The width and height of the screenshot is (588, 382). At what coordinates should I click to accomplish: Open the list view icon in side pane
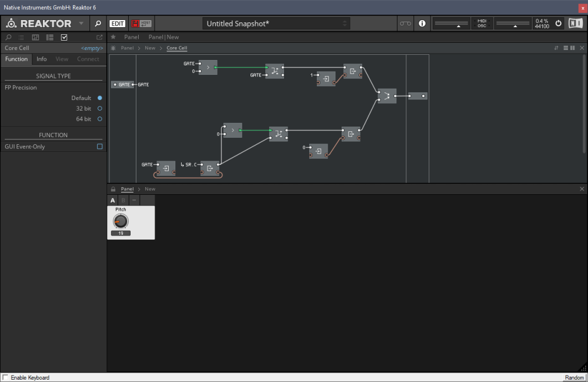pos(21,37)
